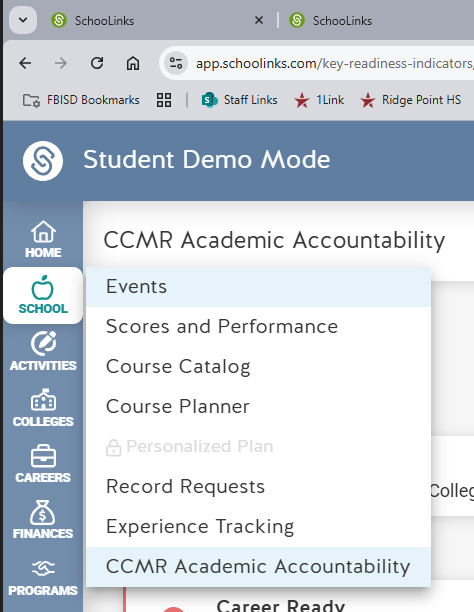Select the School sidebar section

pyautogui.click(x=43, y=295)
